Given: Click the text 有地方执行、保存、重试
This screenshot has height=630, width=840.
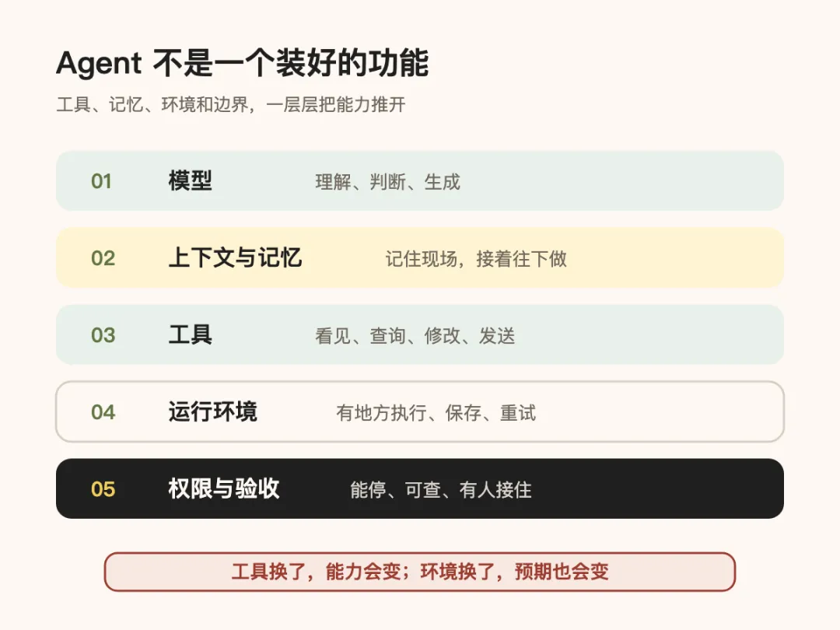Looking at the screenshot, I should pos(436,413).
